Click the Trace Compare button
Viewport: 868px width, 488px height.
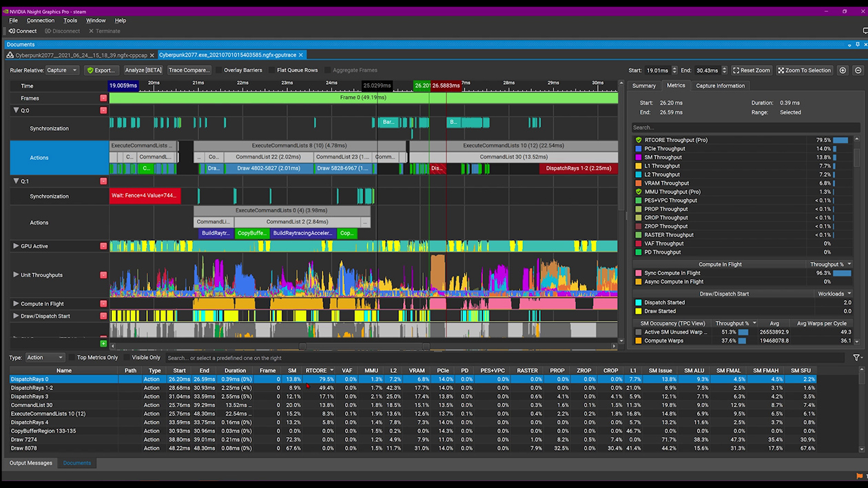coord(189,70)
